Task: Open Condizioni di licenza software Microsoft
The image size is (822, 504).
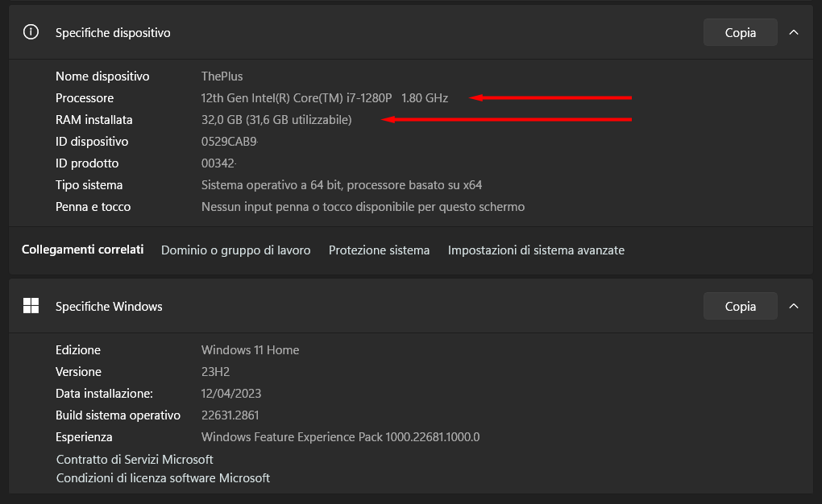Action: point(163,477)
